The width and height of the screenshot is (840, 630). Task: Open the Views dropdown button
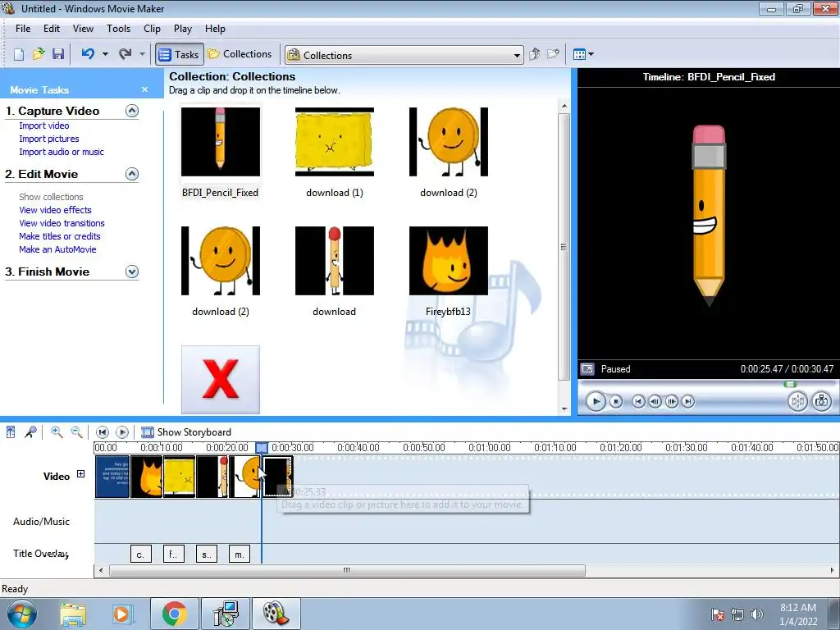(x=583, y=54)
